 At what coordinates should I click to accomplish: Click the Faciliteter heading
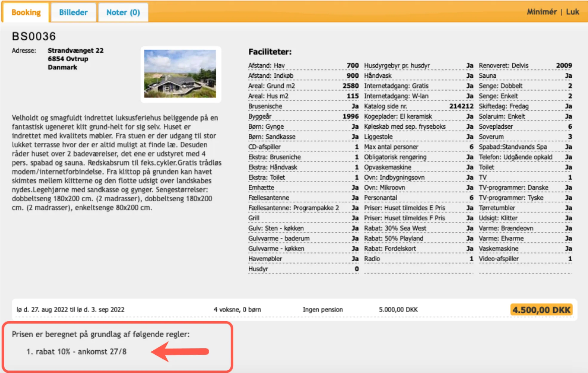(x=270, y=52)
